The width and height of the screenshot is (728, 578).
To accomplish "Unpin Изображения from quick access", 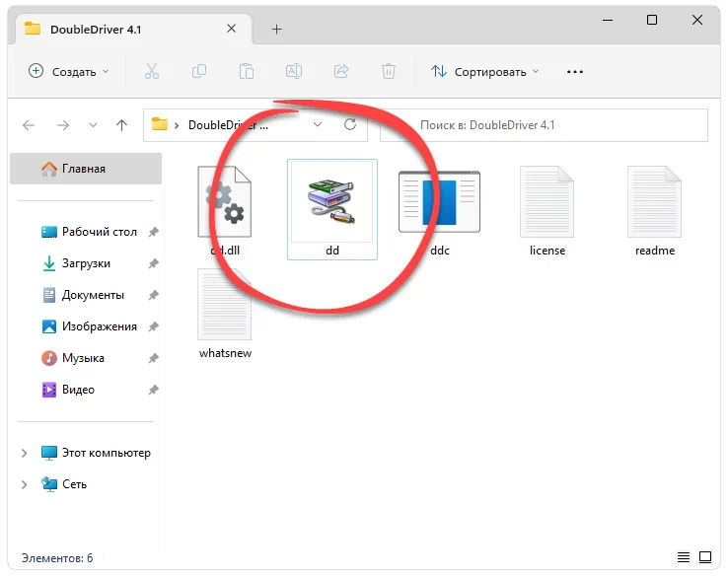I will point(154,326).
